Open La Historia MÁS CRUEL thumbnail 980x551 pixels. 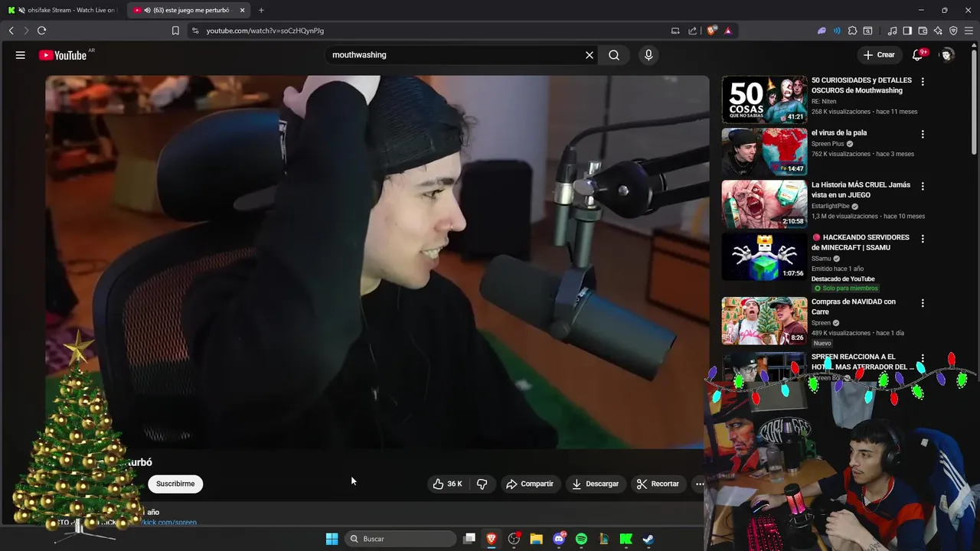point(764,204)
